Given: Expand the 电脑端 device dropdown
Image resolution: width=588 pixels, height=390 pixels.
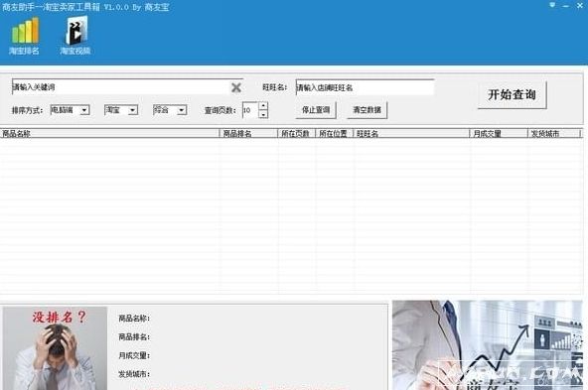Looking at the screenshot, I should [84, 110].
